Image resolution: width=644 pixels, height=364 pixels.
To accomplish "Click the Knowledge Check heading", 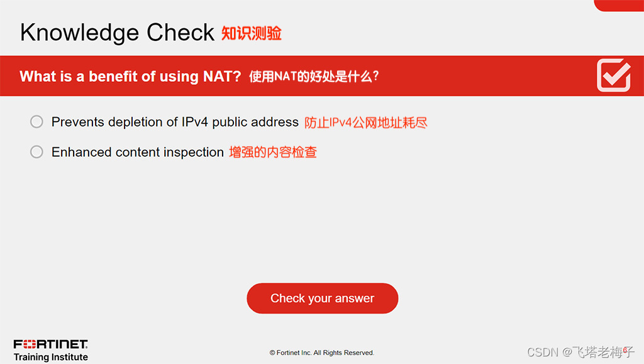I will (x=117, y=33).
